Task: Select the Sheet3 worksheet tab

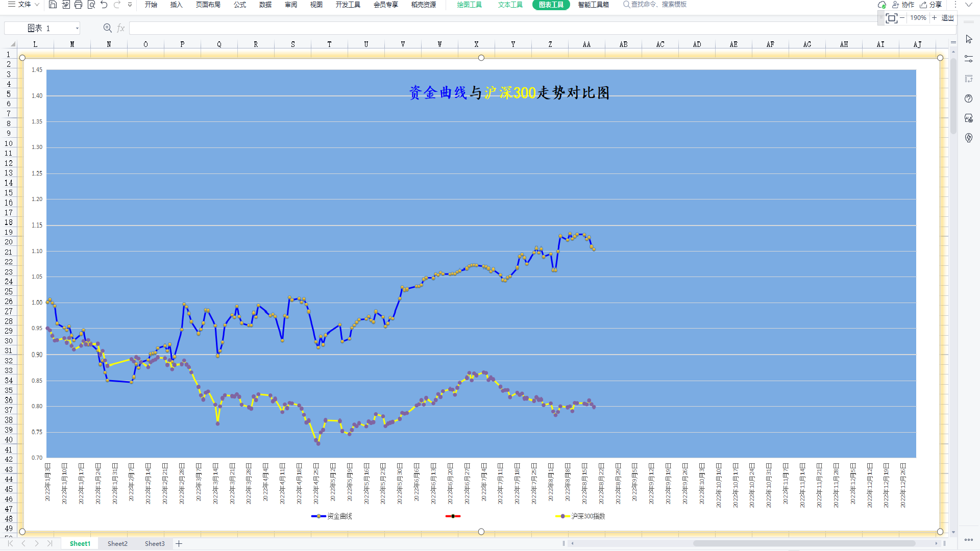Action: pos(155,544)
